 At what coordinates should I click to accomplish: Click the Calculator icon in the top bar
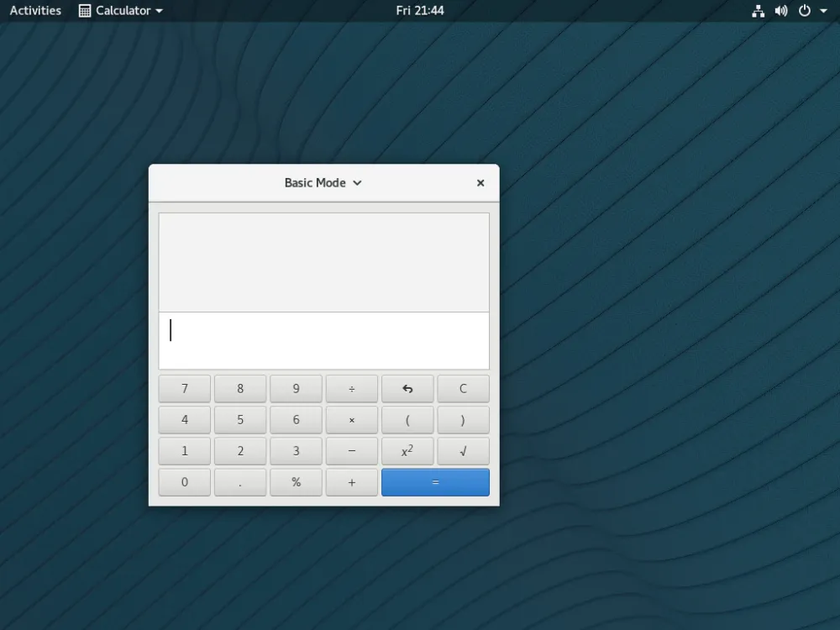[x=83, y=11]
